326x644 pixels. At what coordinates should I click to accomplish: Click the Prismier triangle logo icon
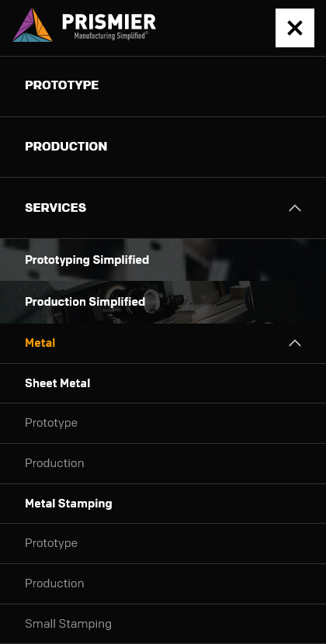coord(33,26)
